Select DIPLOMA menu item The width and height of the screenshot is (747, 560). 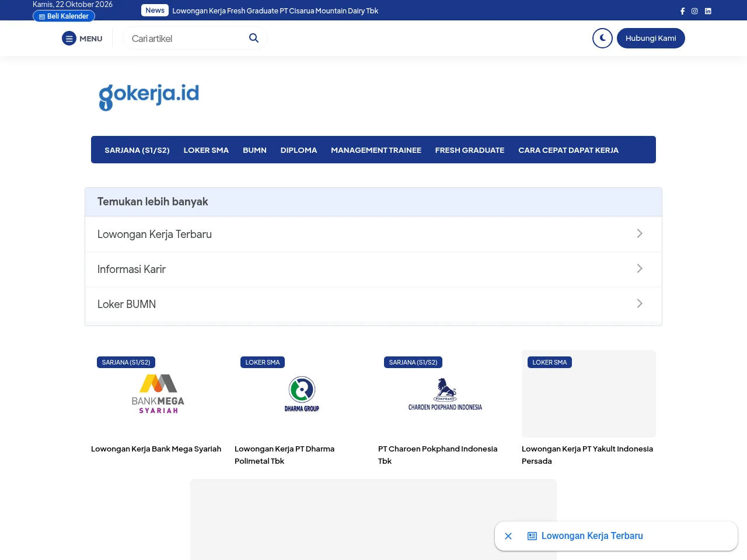[x=299, y=150]
